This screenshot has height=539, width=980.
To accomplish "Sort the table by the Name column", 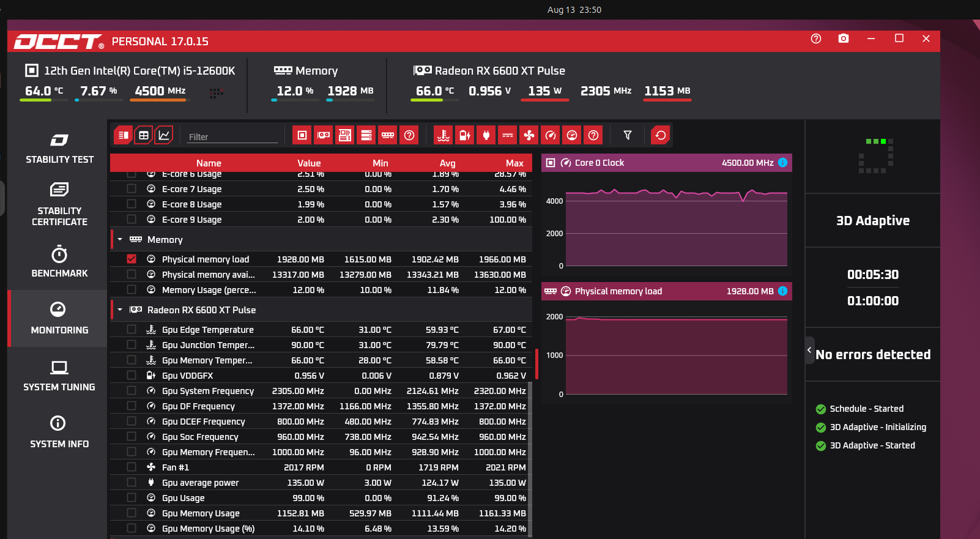I will click(x=209, y=163).
